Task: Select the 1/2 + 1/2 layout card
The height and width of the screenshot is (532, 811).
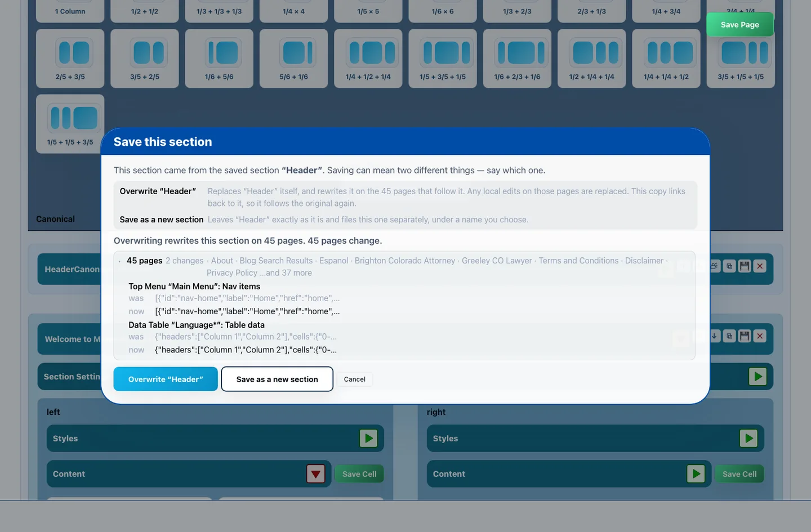Action: coord(145,11)
